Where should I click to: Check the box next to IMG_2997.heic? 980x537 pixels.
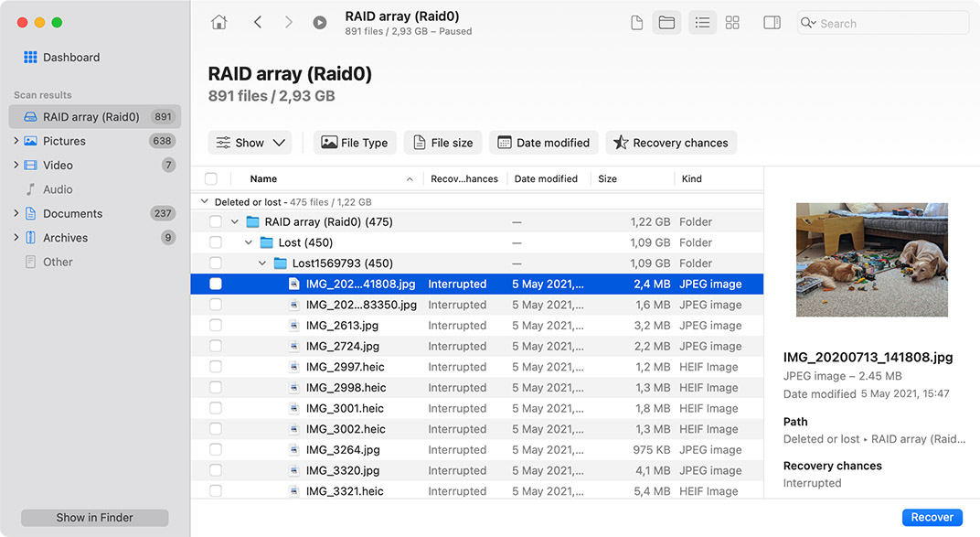pyautogui.click(x=216, y=366)
